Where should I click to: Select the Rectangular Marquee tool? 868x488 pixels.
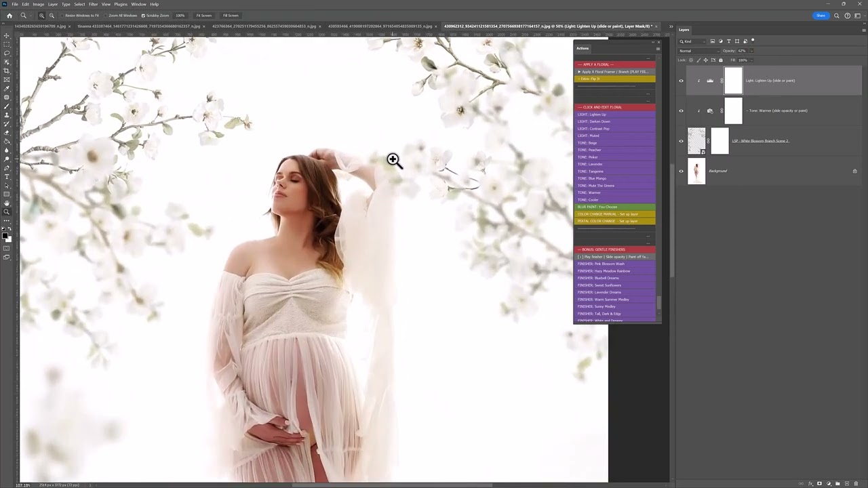7,44
